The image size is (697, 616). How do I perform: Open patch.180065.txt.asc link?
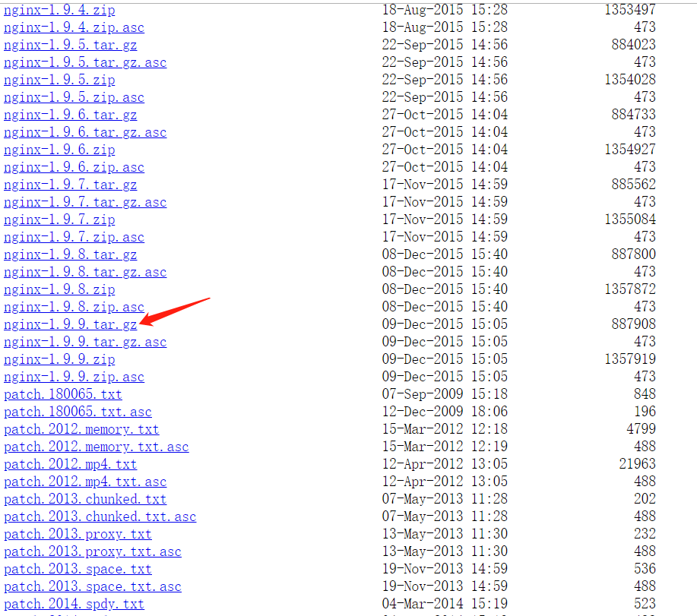point(78,412)
